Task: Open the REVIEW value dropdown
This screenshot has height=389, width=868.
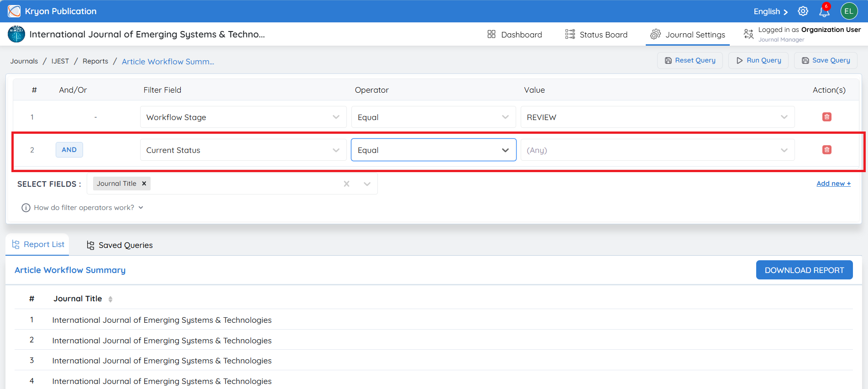Action: pyautogui.click(x=658, y=117)
